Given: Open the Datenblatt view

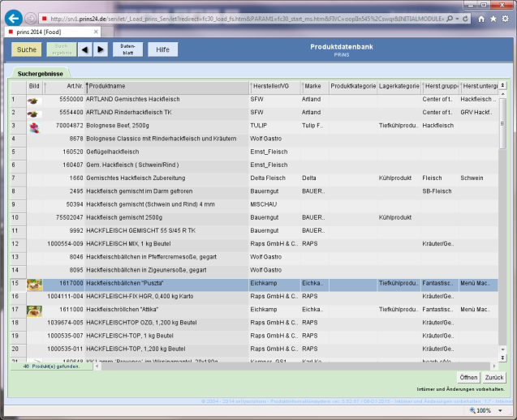Looking at the screenshot, I should [x=127, y=50].
